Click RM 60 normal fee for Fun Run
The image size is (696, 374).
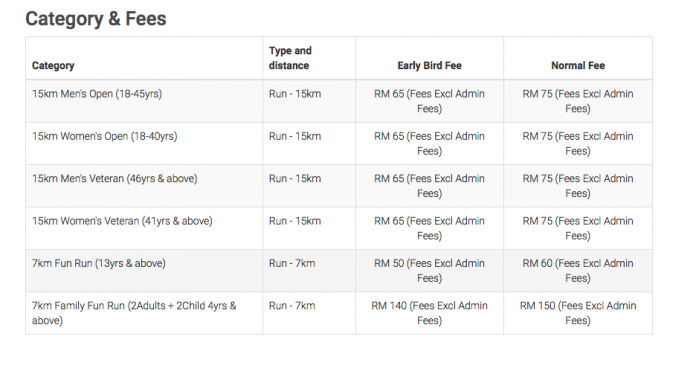point(578,271)
